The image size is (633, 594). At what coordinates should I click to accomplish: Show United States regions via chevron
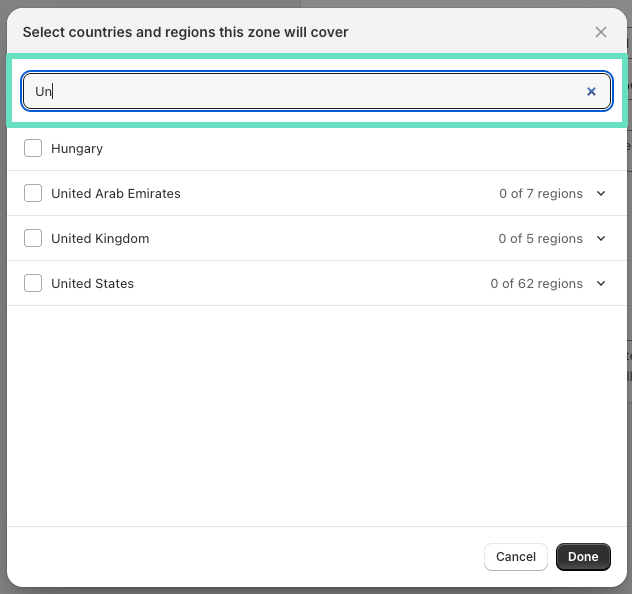(x=601, y=283)
